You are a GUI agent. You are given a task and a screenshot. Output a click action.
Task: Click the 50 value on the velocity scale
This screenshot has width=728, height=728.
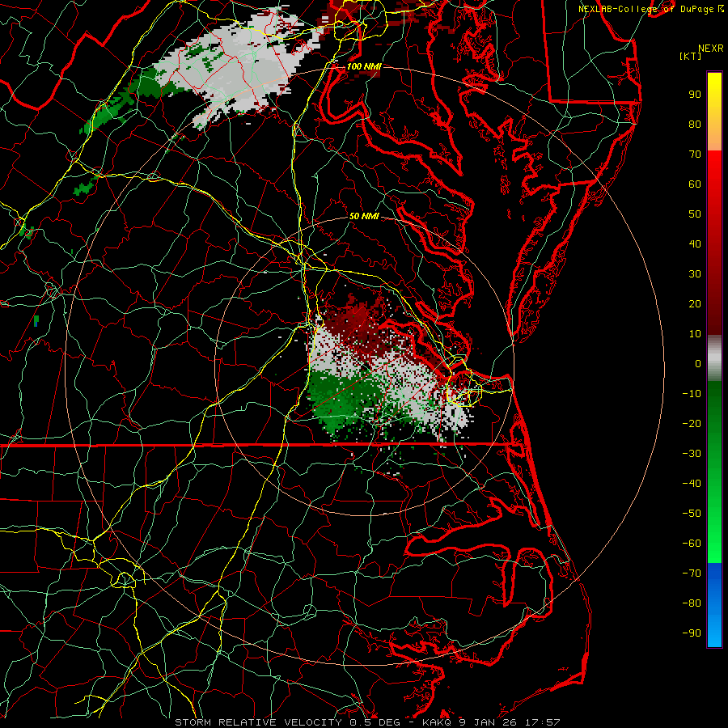[695, 214]
